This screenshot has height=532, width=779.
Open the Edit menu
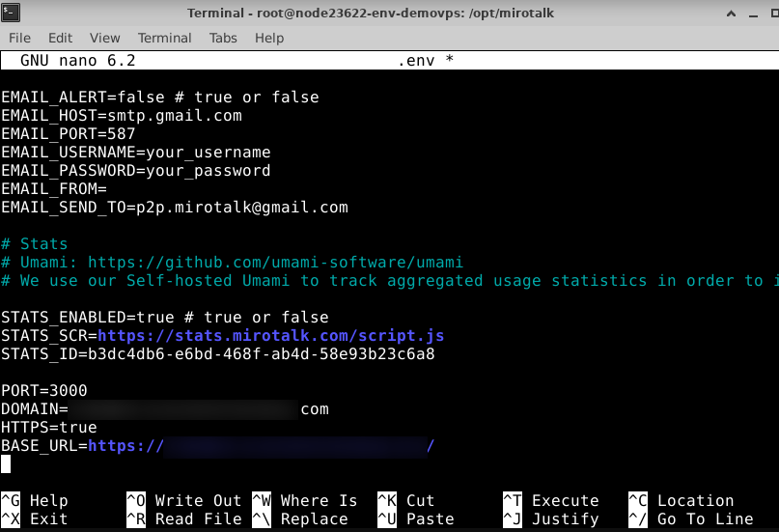(60, 38)
